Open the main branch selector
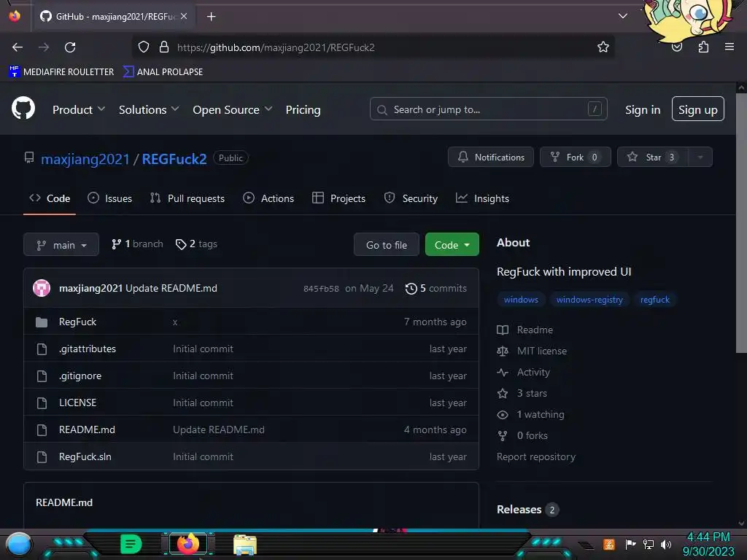The width and height of the screenshot is (747, 560). [61, 245]
